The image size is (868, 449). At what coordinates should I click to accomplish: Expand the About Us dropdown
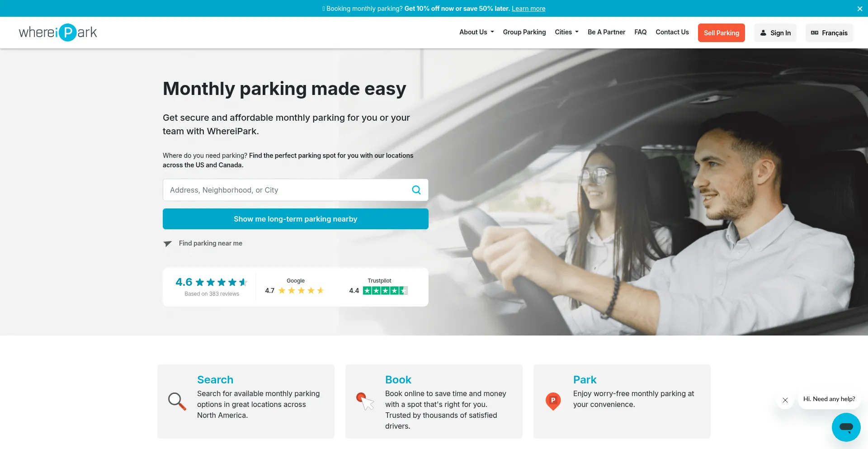[x=476, y=32]
